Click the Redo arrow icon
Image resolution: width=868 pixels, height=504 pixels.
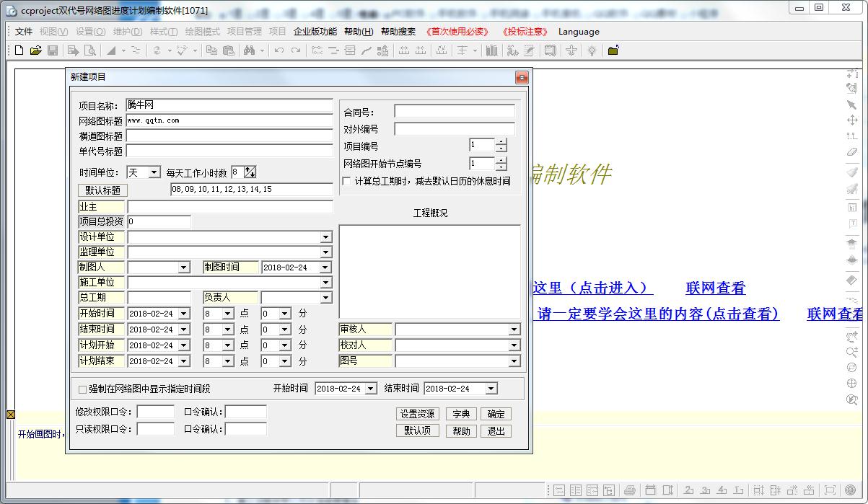click(296, 50)
